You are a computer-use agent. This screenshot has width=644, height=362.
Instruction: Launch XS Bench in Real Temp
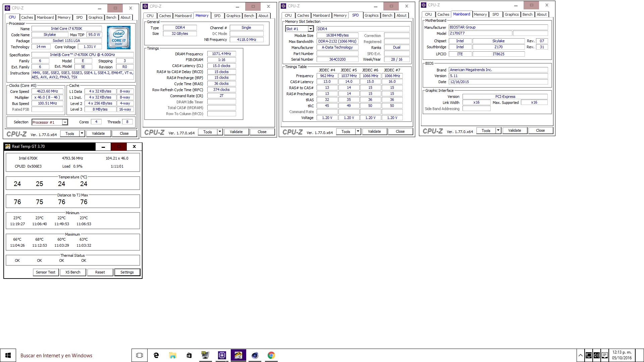click(x=73, y=272)
